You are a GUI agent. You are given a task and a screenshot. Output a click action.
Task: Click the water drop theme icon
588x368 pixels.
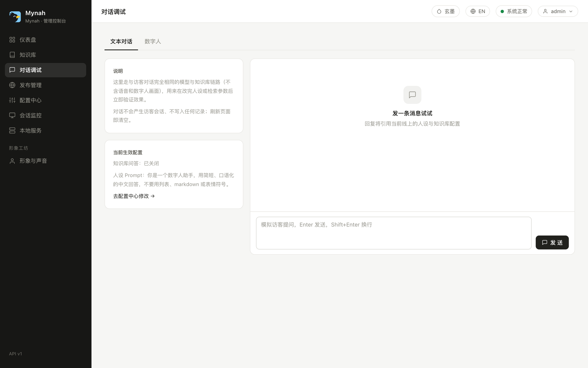[439, 11]
